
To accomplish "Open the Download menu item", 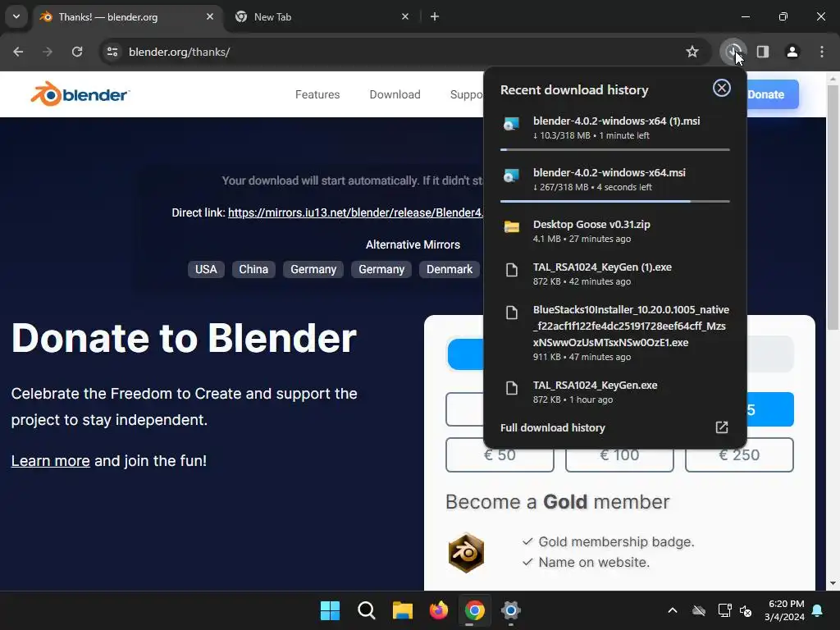I will coord(395,94).
